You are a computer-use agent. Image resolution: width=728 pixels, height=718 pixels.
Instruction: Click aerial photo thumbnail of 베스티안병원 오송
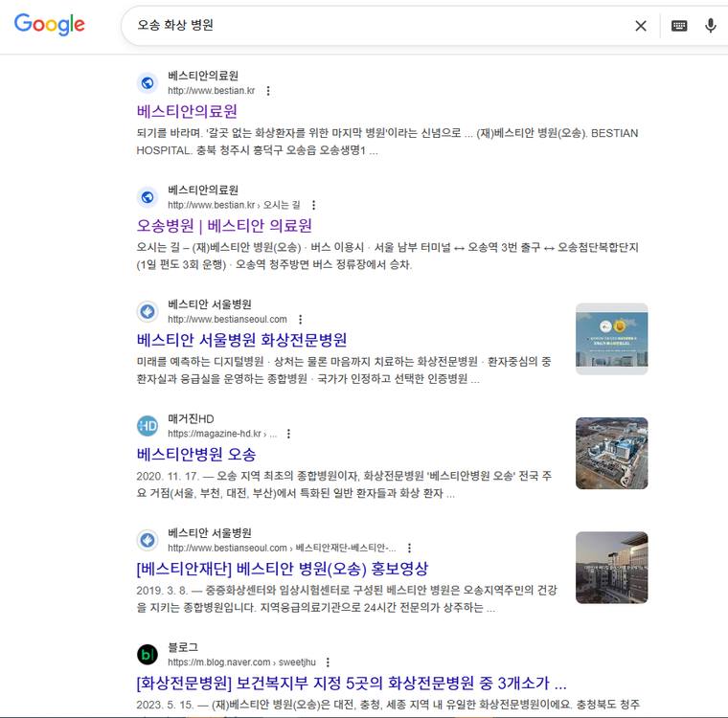coord(611,453)
